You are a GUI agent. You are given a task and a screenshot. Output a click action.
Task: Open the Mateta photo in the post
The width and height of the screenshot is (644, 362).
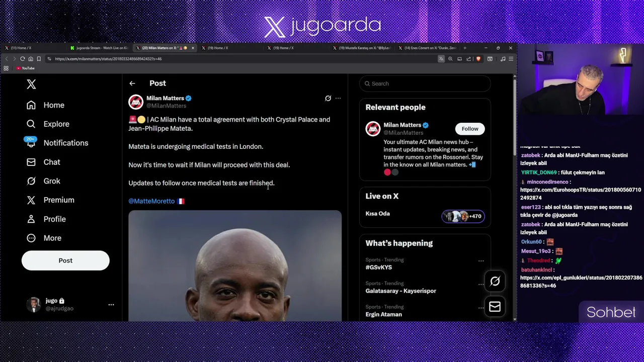coord(235,265)
